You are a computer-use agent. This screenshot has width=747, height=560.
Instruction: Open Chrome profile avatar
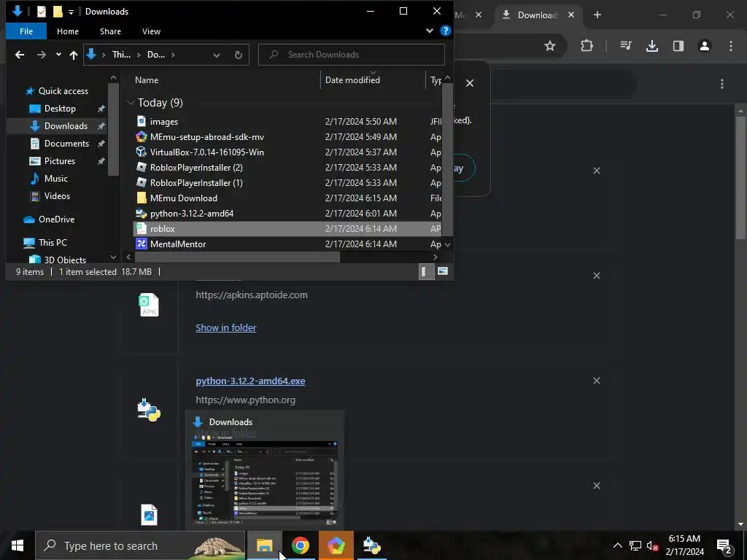click(705, 46)
